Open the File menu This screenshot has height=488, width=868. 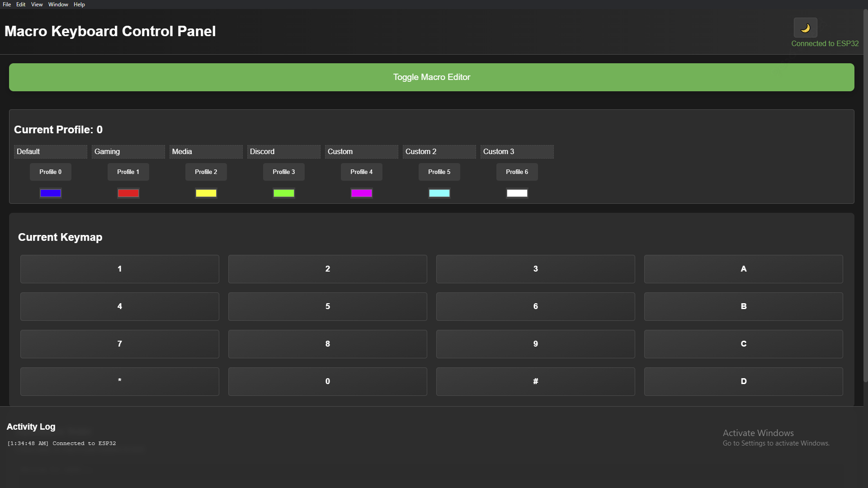pyautogui.click(x=7, y=5)
